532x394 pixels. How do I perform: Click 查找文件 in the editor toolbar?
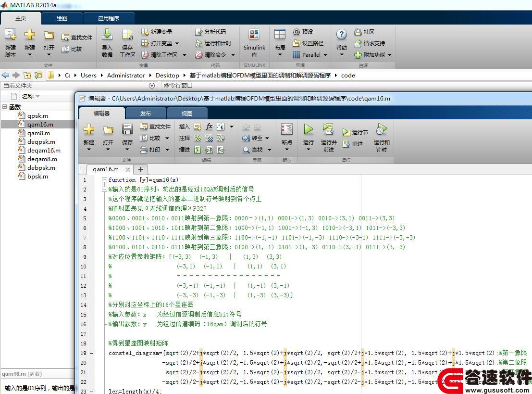click(155, 127)
